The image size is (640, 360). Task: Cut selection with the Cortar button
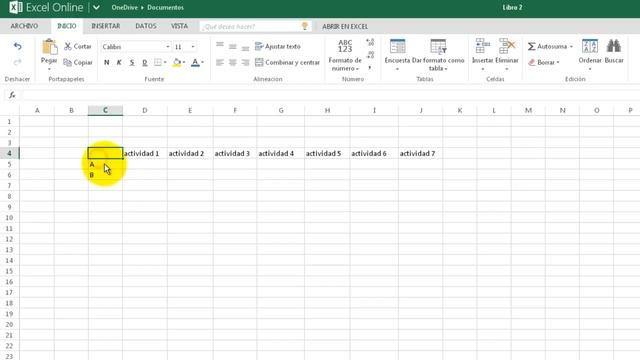click(x=78, y=46)
